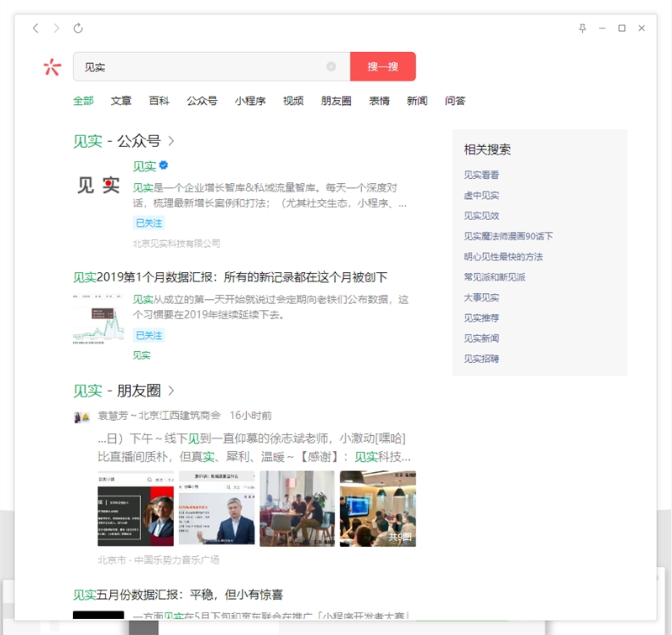The image size is (672, 635).
Task: Open related search 见实招聘
Action: point(481,359)
